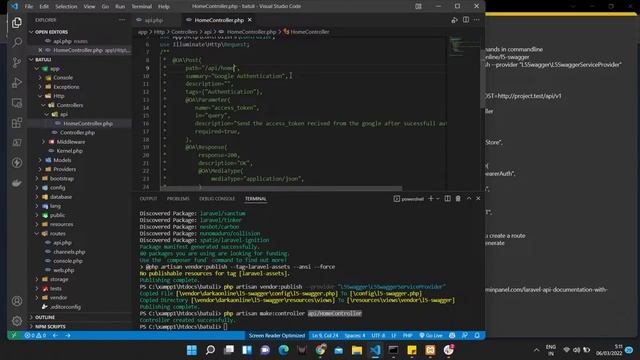This screenshot has height=360, width=640.
Task: Toggle customize layout icon in title bar
Action: (x=418, y=6)
